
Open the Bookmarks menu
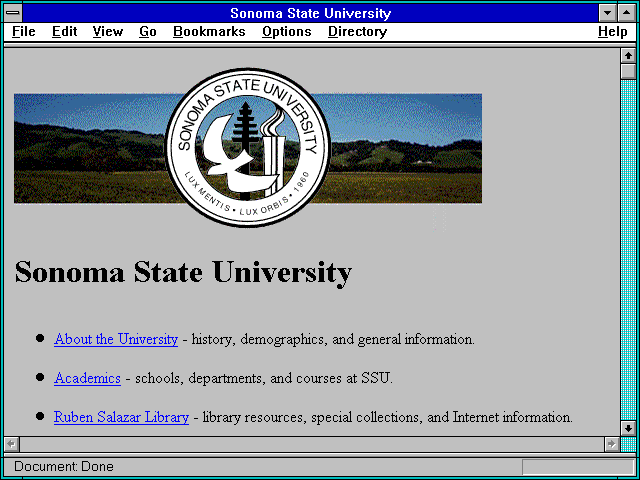209,32
